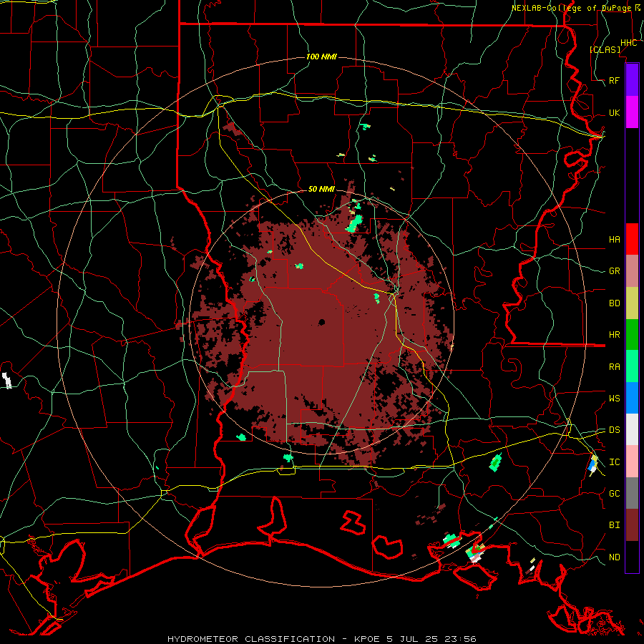This screenshot has width=644, height=644.
Task: Click the BI legend label
Action: pos(614,525)
